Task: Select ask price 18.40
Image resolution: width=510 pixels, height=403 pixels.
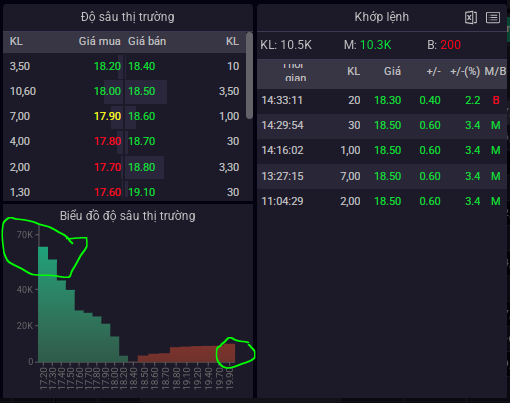Action: 142,66
